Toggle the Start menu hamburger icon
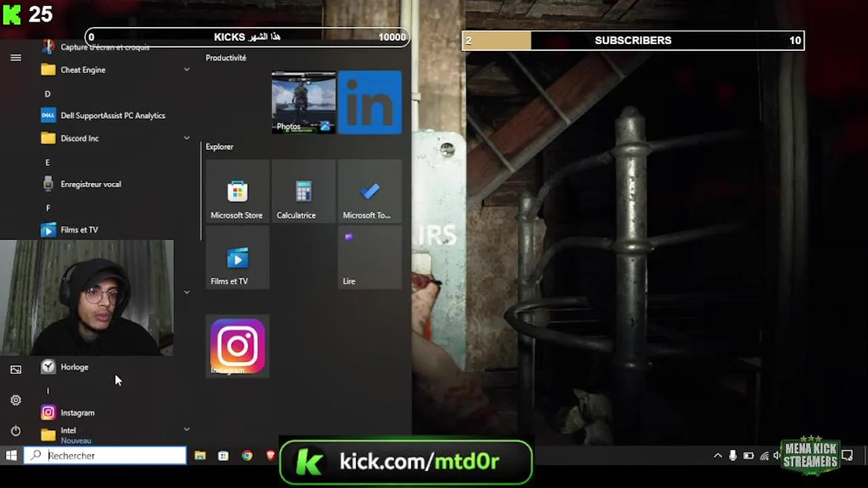Viewport: 868px width, 488px height. coord(16,58)
